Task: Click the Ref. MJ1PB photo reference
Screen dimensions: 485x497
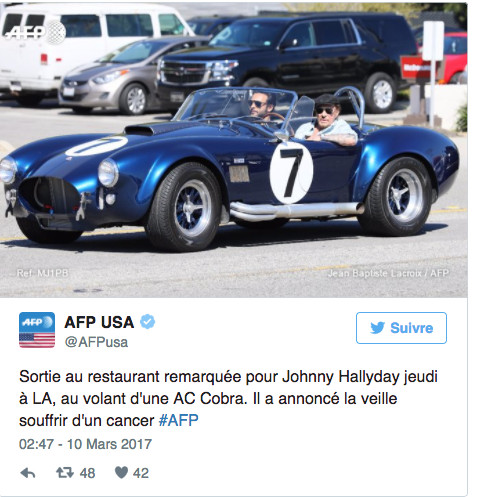Action: (43, 273)
